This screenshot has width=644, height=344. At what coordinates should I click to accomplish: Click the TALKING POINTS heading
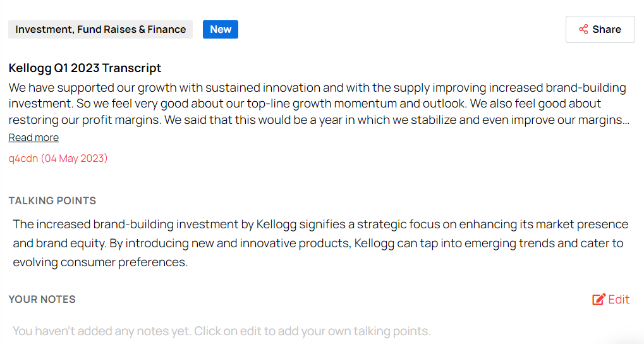coord(52,200)
